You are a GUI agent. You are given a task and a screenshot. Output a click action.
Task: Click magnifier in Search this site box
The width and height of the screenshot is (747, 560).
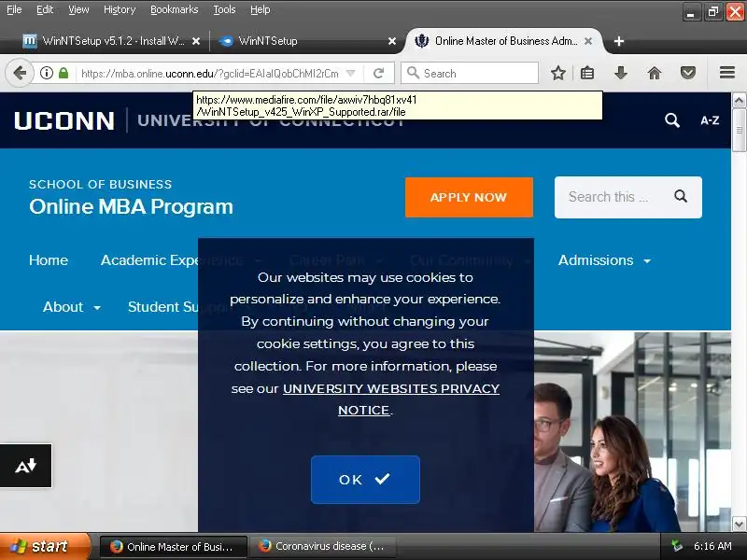pos(681,196)
